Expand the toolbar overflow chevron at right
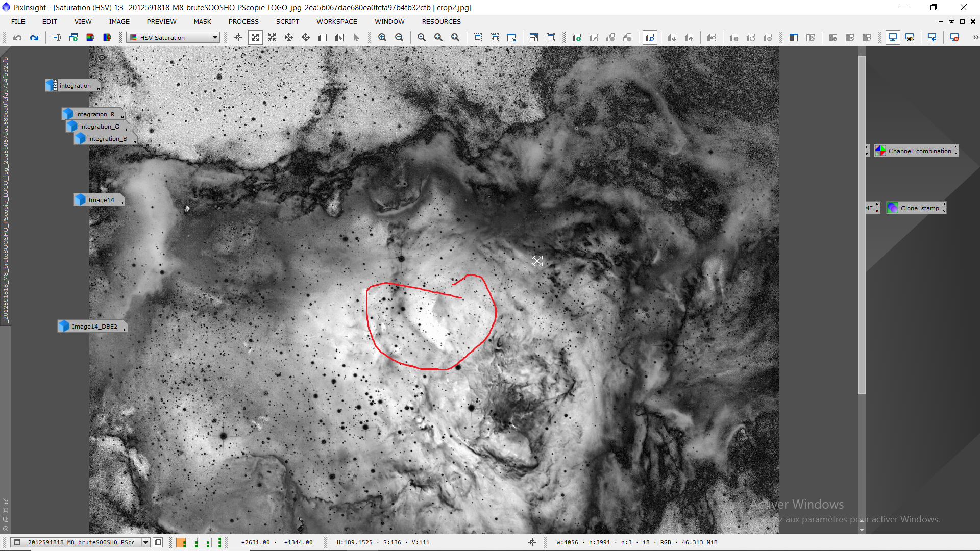 975,38
